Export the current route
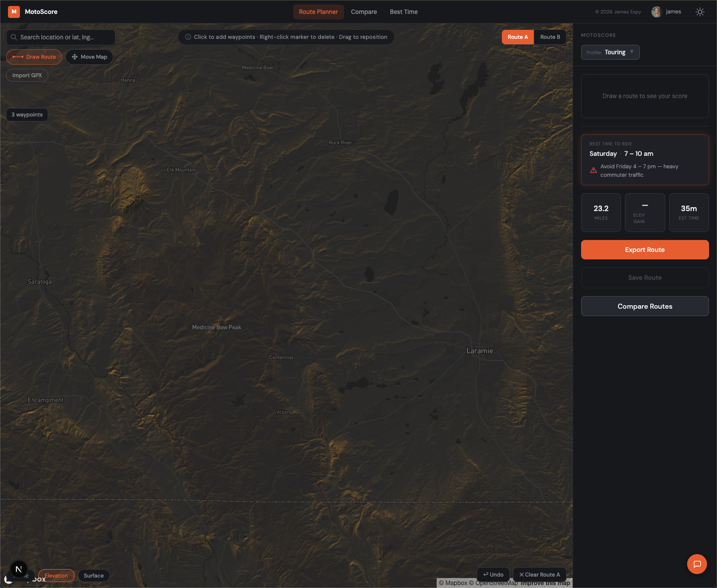 [x=644, y=249]
